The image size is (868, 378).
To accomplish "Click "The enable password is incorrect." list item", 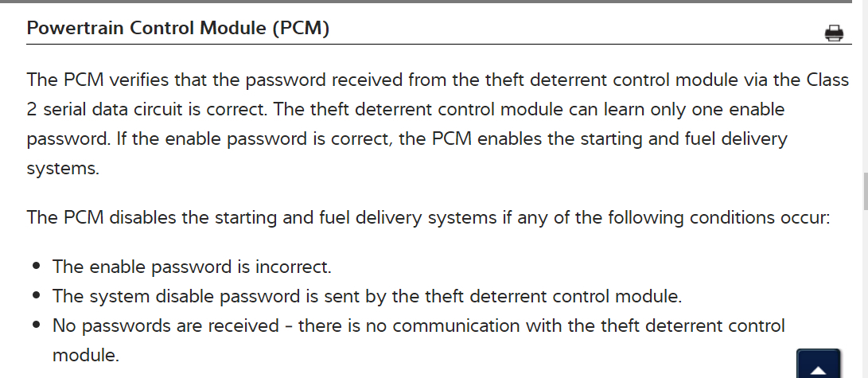I will pyautogui.click(x=192, y=267).
